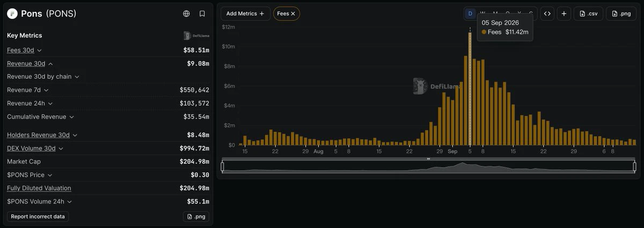The width and height of the screenshot is (644, 228).
Task: Click the $35.54m cumulative value
Action: pyautogui.click(x=196, y=117)
